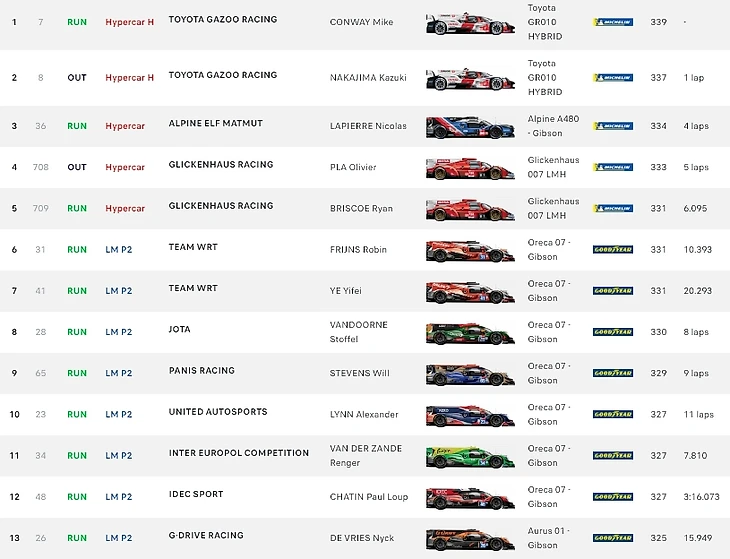Click the LM P2 class label for Panis Racing

[x=119, y=373]
